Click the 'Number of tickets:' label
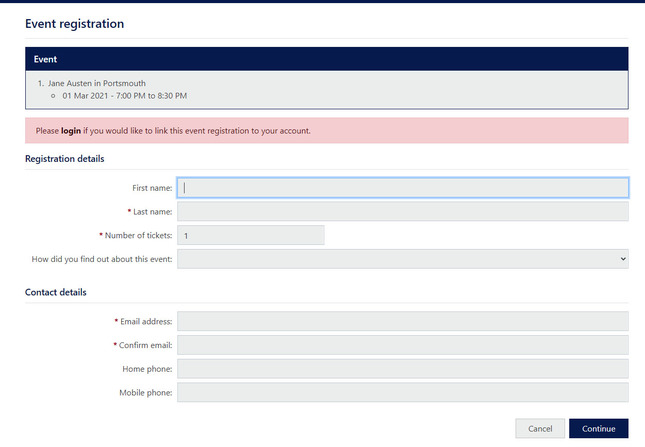This screenshot has width=645, height=447. (x=138, y=236)
